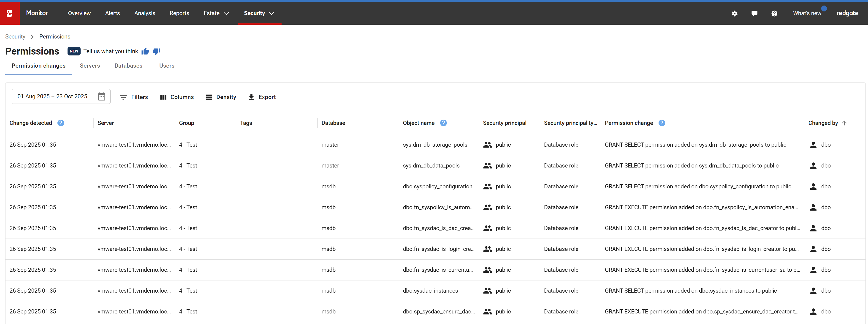Give thumbs up feedback on Permissions
Viewport: 868px width, 324px height.
(x=145, y=51)
